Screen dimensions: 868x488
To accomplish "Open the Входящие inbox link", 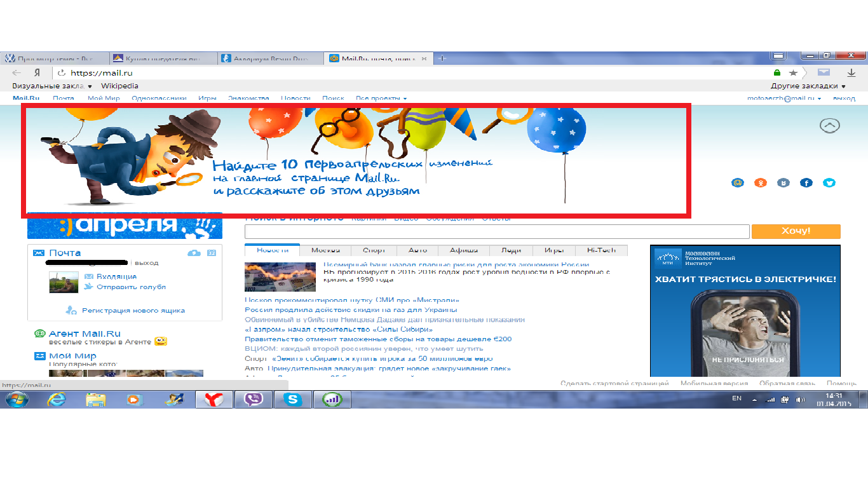I will pyautogui.click(x=116, y=276).
